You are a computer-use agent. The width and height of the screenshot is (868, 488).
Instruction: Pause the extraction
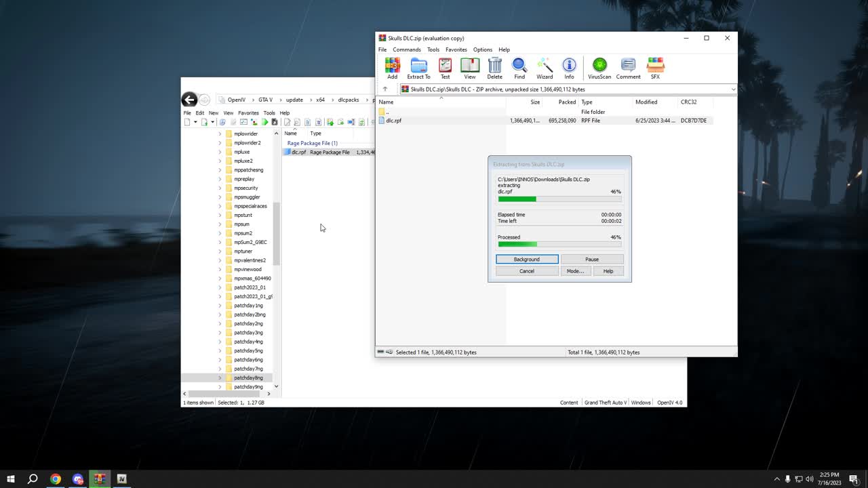pyautogui.click(x=591, y=259)
